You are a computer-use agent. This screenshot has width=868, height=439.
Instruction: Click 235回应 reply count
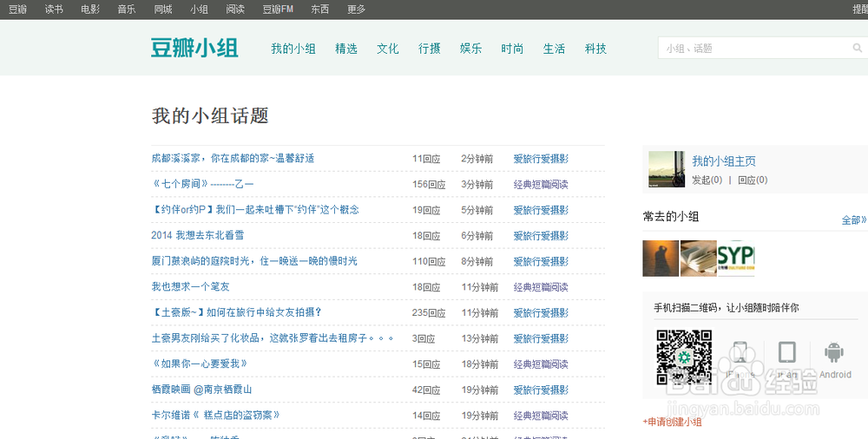pos(429,313)
